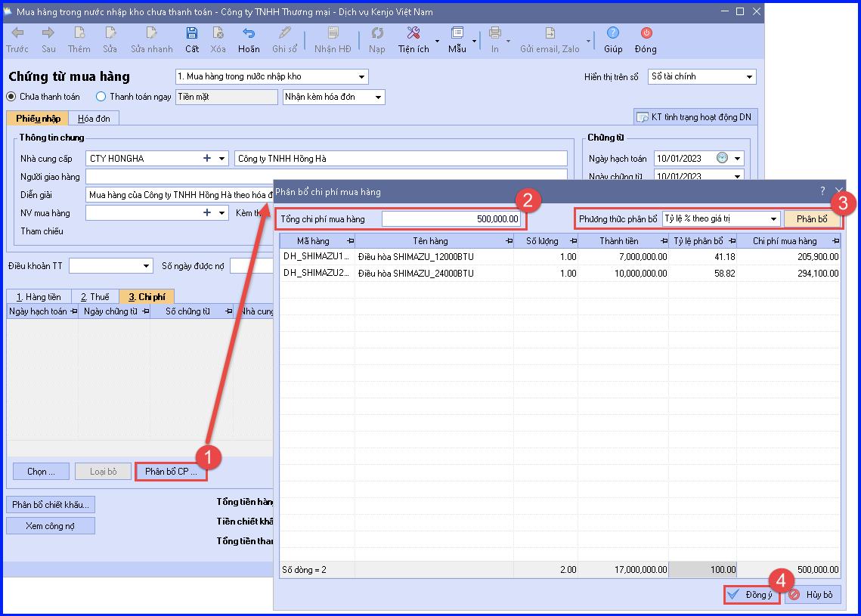Click the Xóa delete icon
Image resolution: width=861 pixels, height=616 pixels.
tap(218, 33)
